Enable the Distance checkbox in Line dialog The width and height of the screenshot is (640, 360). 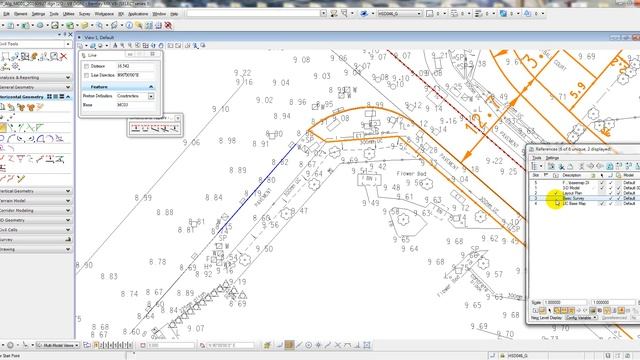(86, 66)
